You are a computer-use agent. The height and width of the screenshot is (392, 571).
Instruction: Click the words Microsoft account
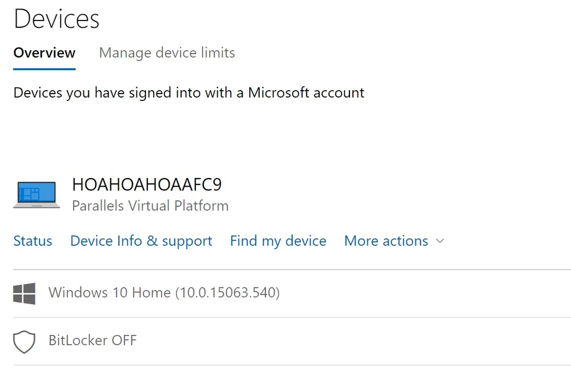(x=306, y=92)
